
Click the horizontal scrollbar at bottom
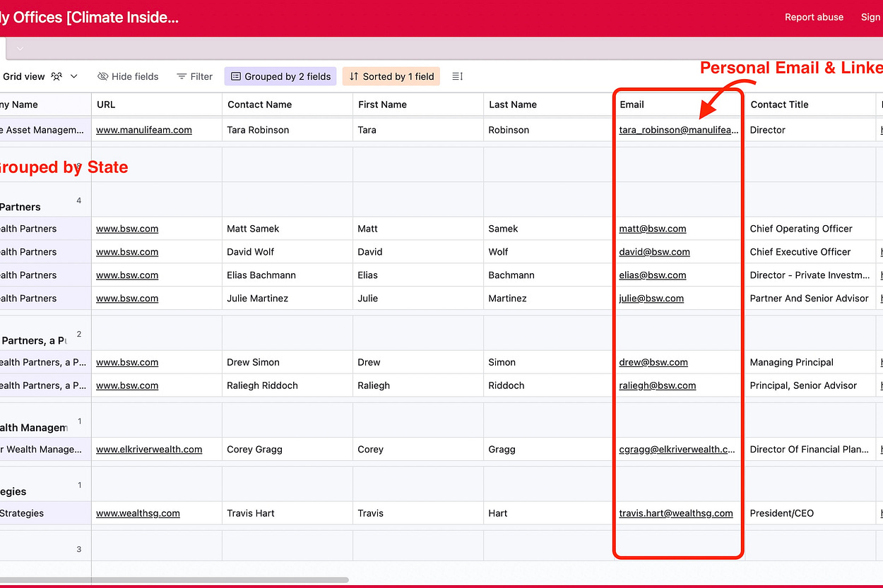pos(174,580)
